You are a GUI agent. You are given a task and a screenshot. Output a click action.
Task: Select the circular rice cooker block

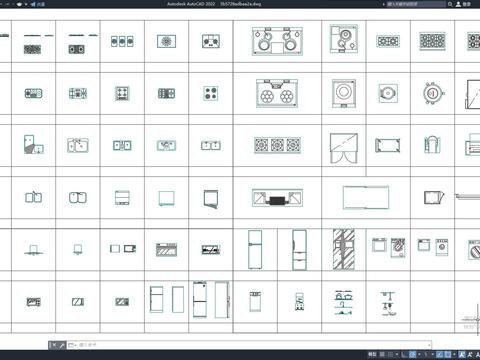433,93
